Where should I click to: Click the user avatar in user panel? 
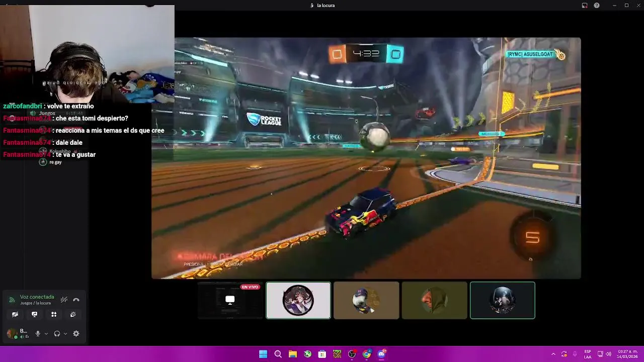(x=11, y=333)
